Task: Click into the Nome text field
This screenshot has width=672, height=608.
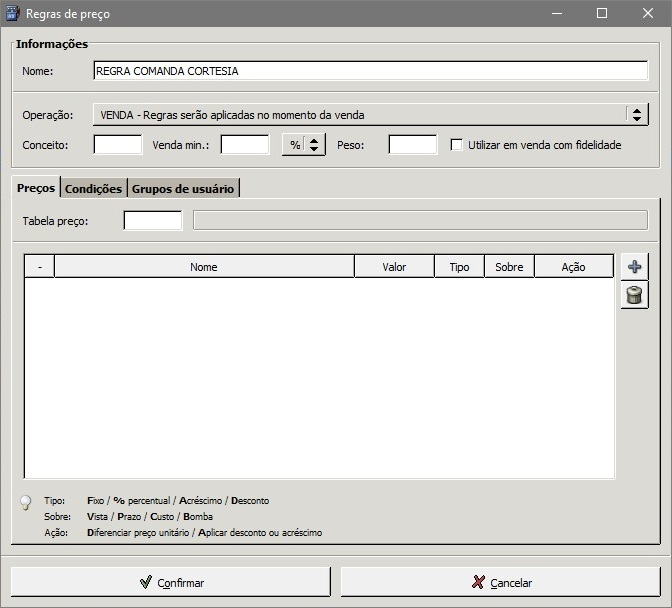Action: pos(371,71)
